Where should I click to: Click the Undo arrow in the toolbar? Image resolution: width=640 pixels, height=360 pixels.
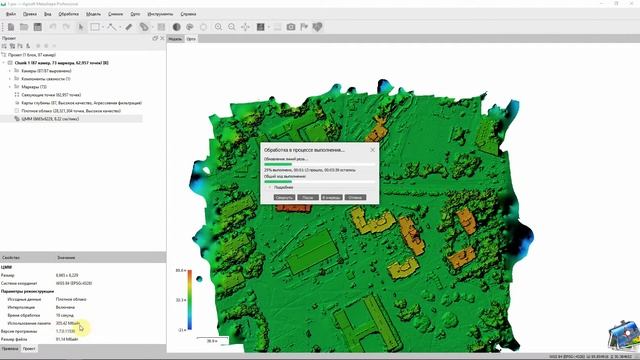pos(53,27)
